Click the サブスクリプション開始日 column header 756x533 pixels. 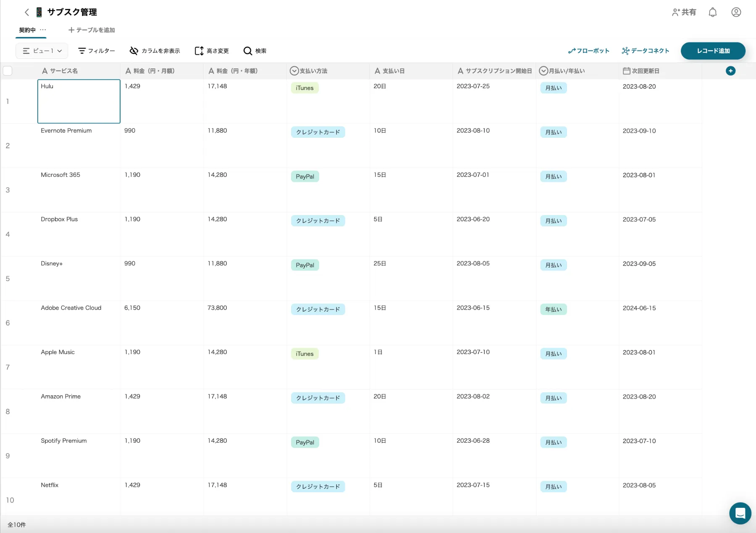[x=494, y=71]
